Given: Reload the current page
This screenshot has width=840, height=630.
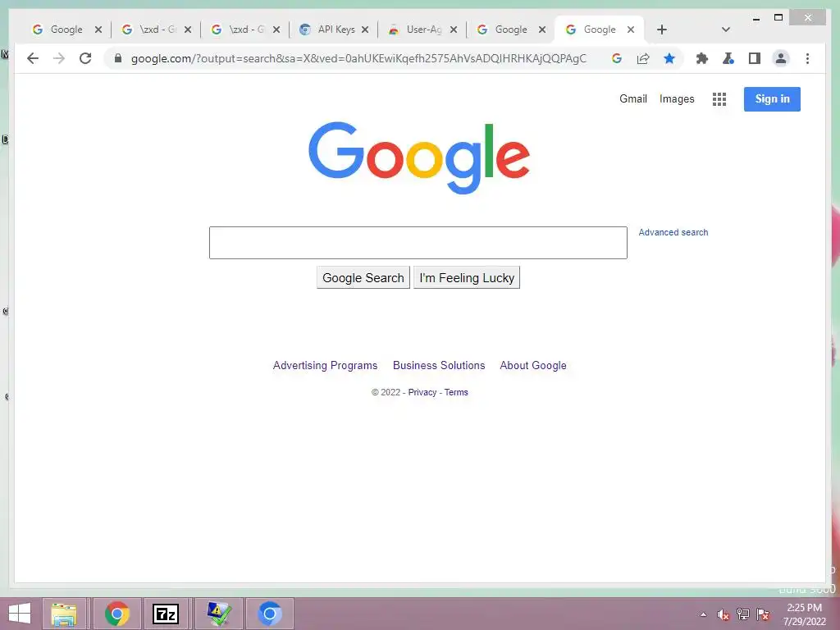Looking at the screenshot, I should (85, 58).
